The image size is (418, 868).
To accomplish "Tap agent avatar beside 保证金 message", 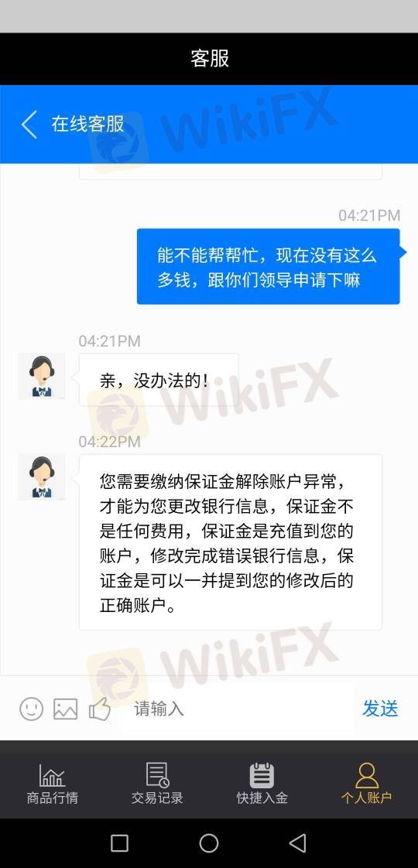I will (42, 477).
